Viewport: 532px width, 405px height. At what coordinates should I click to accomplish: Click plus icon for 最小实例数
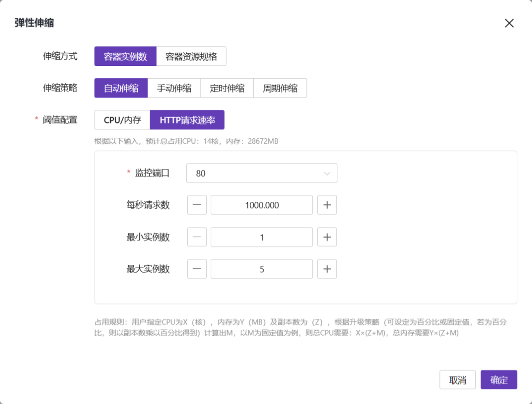pyautogui.click(x=327, y=237)
